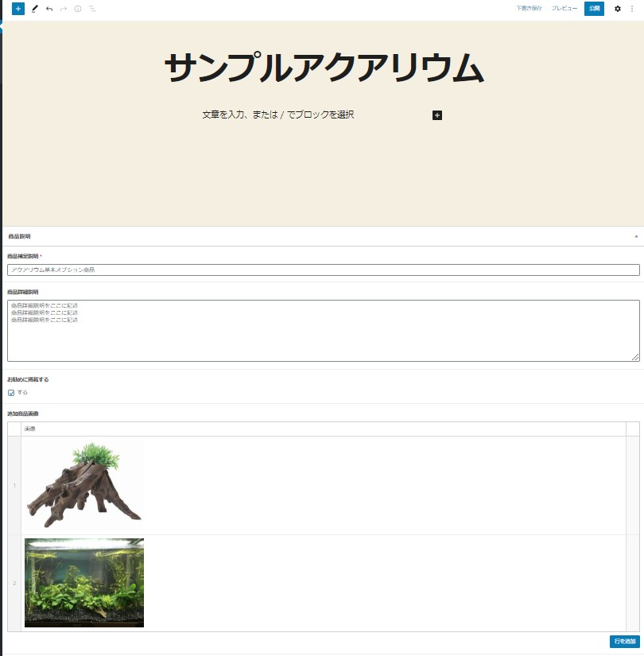Select row handle number 1
This screenshot has height=656, width=644.
(14, 485)
